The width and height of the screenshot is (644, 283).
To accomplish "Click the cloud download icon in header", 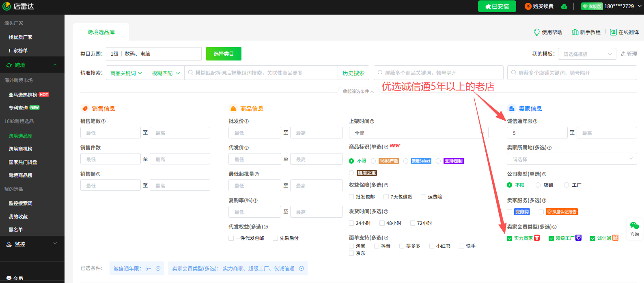I will (x=564, y=6).
